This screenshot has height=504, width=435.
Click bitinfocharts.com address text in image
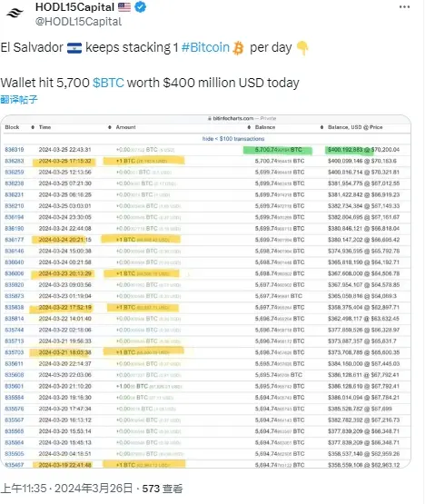pos(233,119)
